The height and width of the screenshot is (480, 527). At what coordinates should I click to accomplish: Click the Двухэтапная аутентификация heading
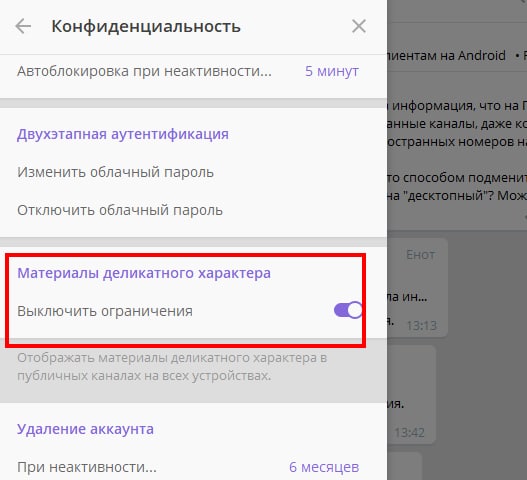coord(123,134)
